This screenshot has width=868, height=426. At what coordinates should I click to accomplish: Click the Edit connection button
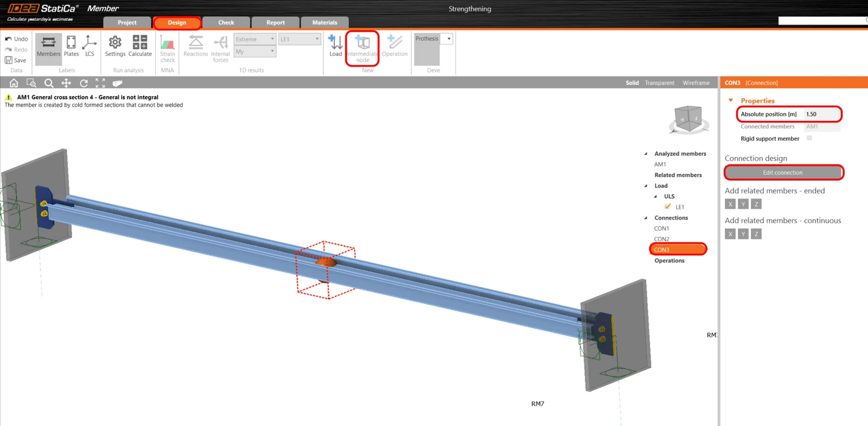(x=783, y=172)
